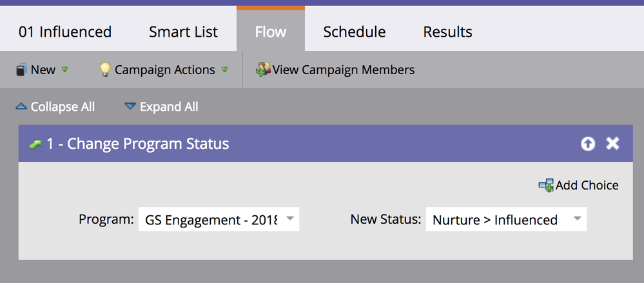
Task: Remove the Change Program Status step
Action: pyautogui.click(x=613, y=144)
